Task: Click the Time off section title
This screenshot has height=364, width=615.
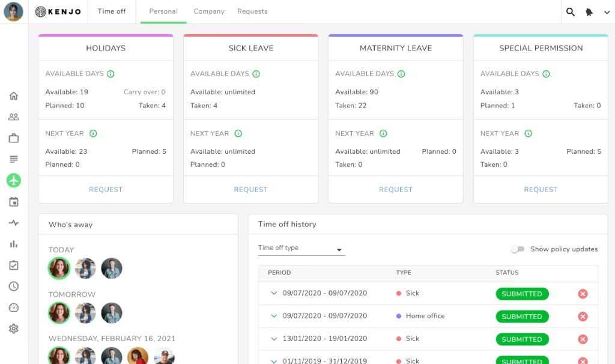Action: click(x=112, y=11)
